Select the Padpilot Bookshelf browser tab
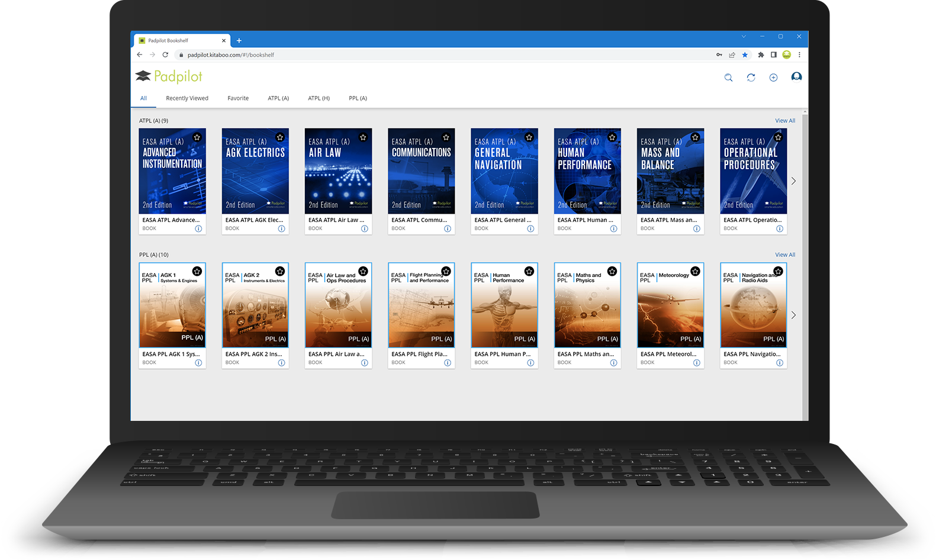Screen dimensions: 936x560 coord(181,41)
